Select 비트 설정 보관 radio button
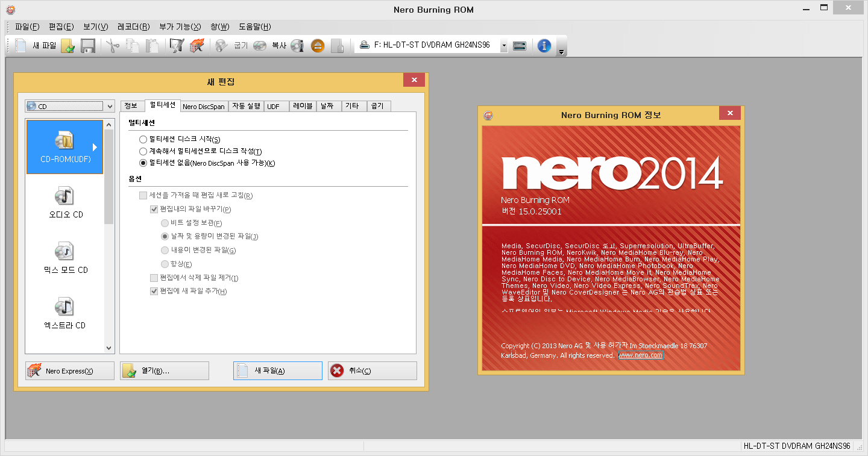Image resolution: width=868 pixels, height=456 pixels. pyautogui.click(x=165, y=223)
